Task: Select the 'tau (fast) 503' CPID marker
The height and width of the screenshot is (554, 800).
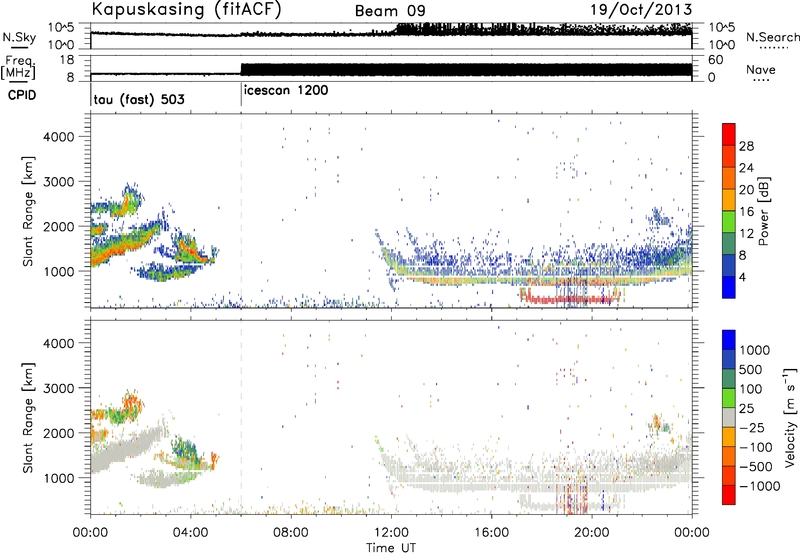Action: click(x=139, y=99)
